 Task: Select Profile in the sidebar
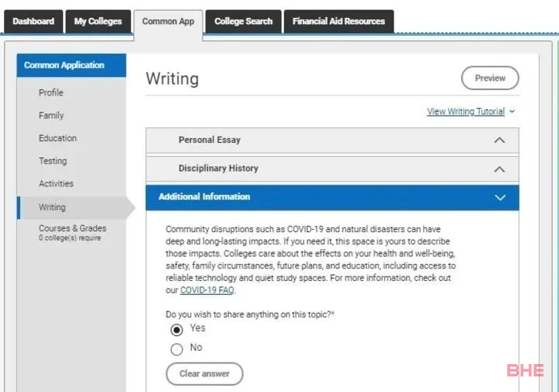coord(51,92)
